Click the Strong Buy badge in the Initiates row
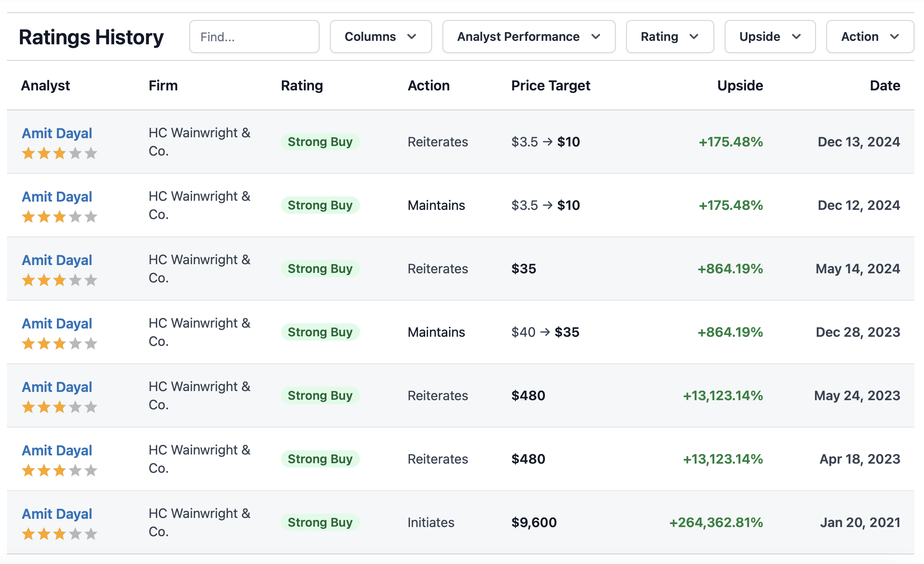Viewport: 924px width, 564px height. pyautogui.click(x=320, y=523)
